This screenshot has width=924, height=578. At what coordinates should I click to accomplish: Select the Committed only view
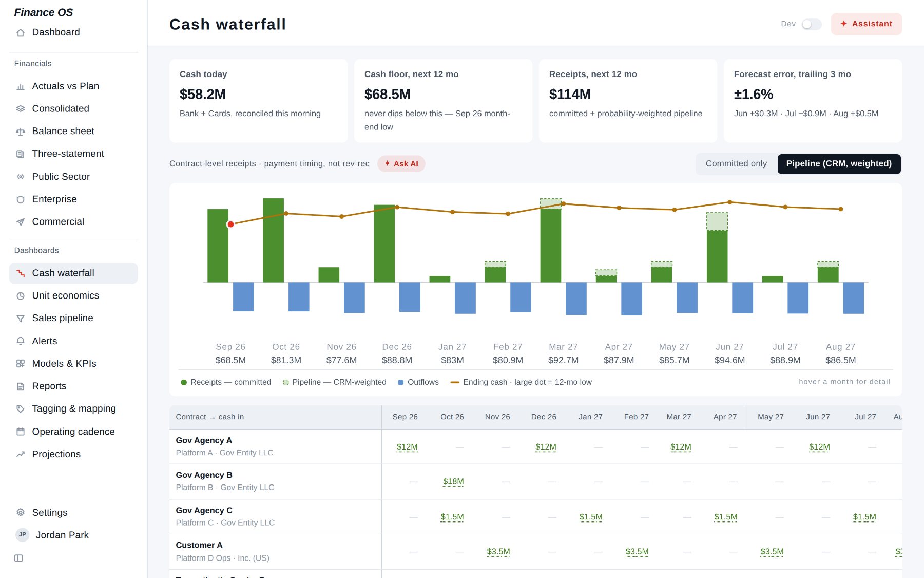point(736,164)
